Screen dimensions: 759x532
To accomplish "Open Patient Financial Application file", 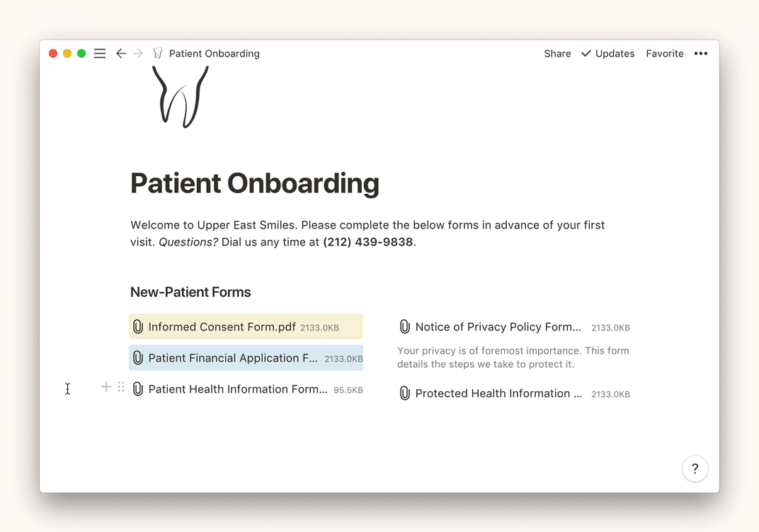I will (233, 358).
